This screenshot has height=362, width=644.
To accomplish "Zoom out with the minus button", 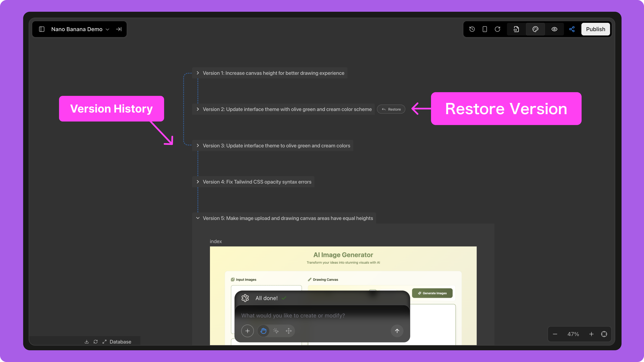I will point(555,334).
